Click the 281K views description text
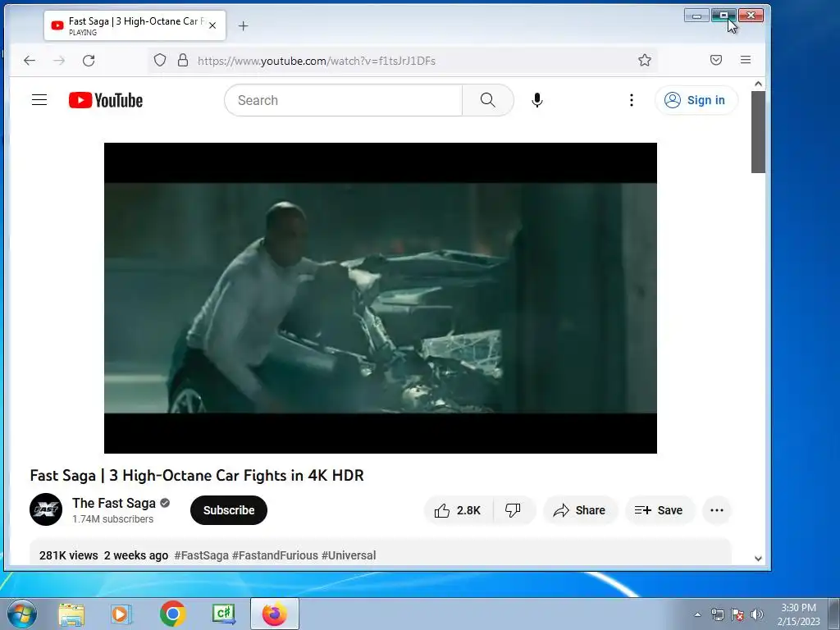Screen dimensions: 840x630 coord(69,555)
